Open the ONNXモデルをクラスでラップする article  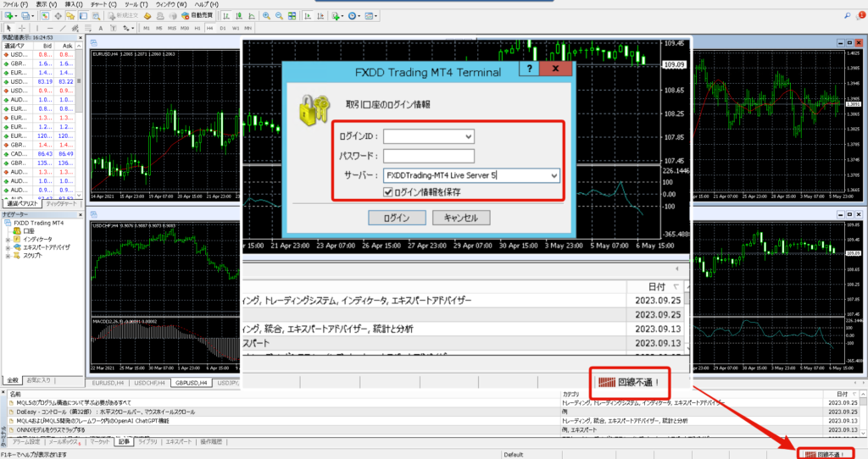point(51,429)
